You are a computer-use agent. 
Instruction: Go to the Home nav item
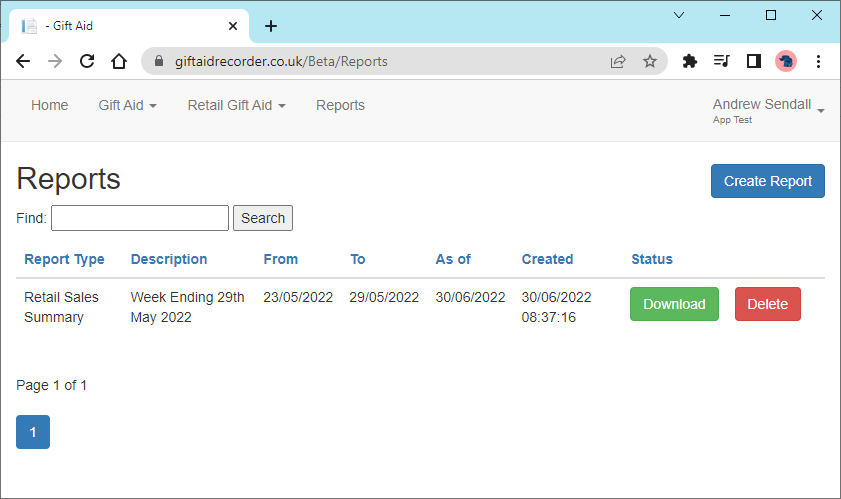(x=49, y=105)
